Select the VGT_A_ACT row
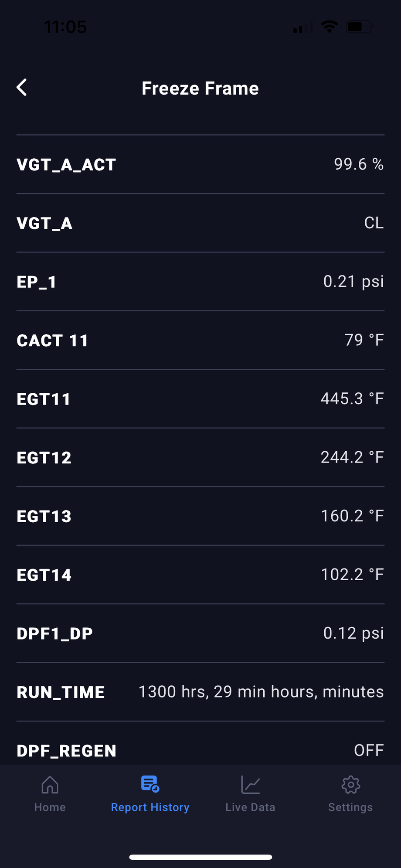The image size is (401, 868). click(x=200, y=164)
